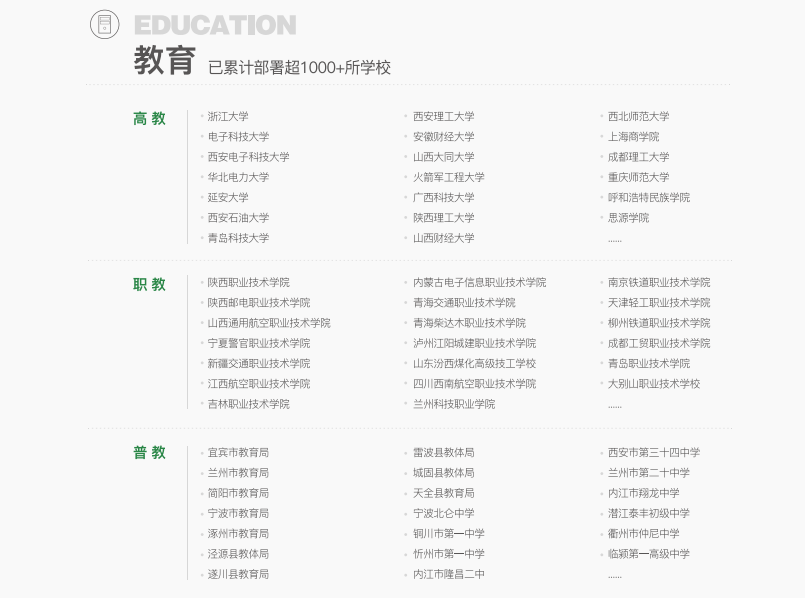Click 西安市第三十四中学 entry
Screen dimensions: 805x598
pos(654,453)
